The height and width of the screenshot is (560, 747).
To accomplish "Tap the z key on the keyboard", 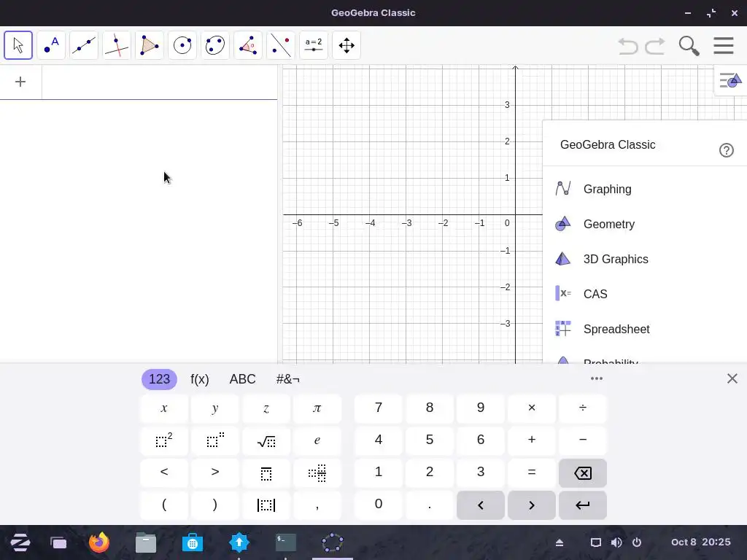I will 266,408.
